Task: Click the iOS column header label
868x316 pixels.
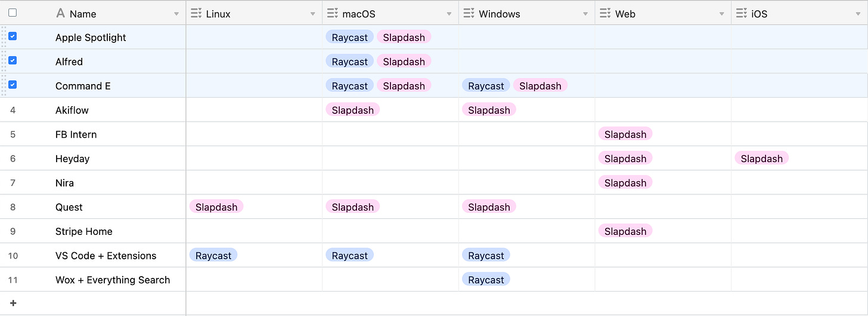Action: point(759,14)
